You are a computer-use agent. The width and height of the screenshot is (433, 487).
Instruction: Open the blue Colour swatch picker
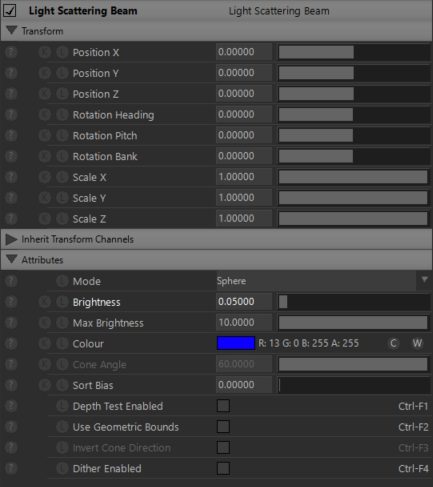click(236, 343)
